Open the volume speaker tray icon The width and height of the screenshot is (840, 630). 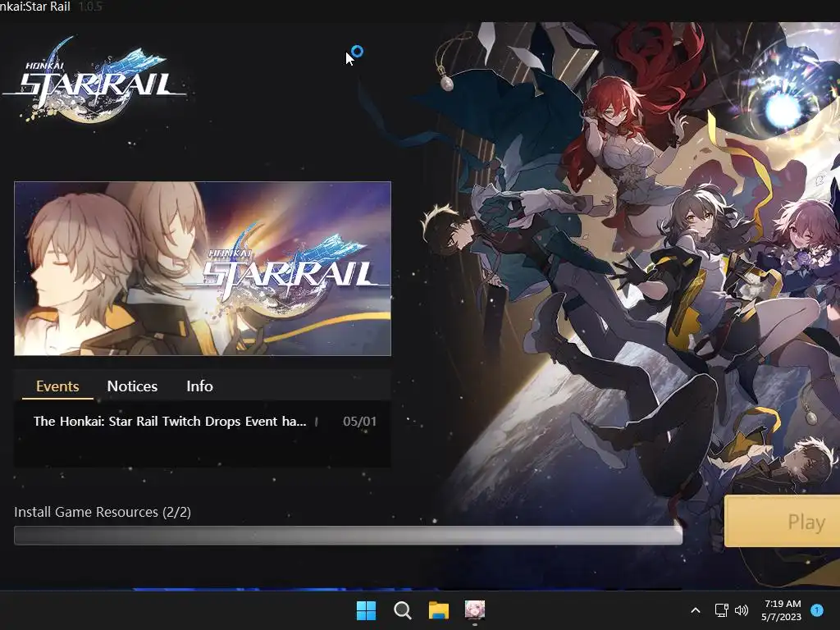742,610
